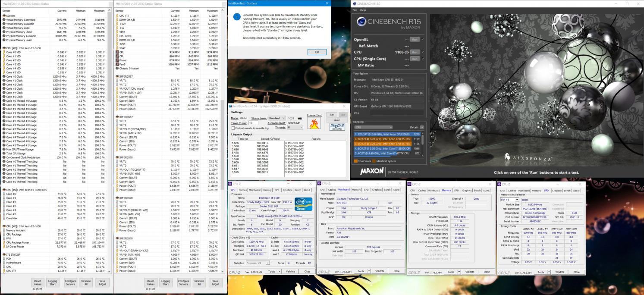The height and width of the screenshot is (295, 644).
Task: Click Reset Values in the left HWiNFO window
Action: (37, 282)
